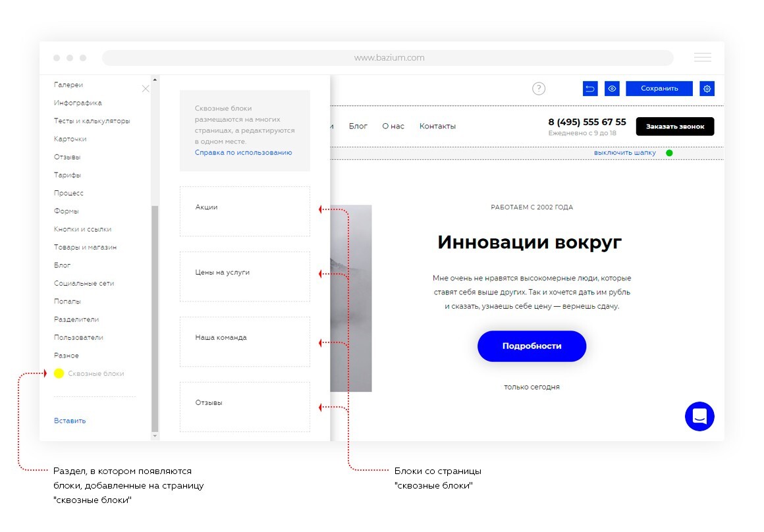Open settings gear icon

click(x=707, y=89)
